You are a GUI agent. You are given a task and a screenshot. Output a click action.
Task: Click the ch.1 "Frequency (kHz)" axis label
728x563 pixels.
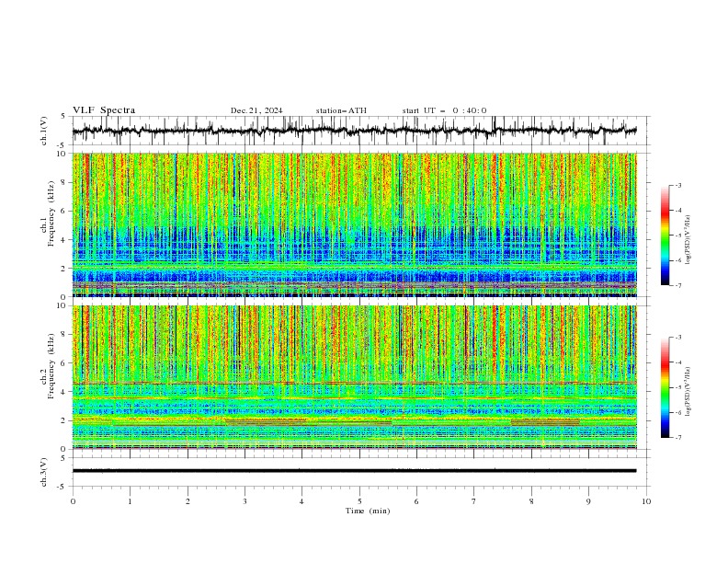tap(51, 213)
